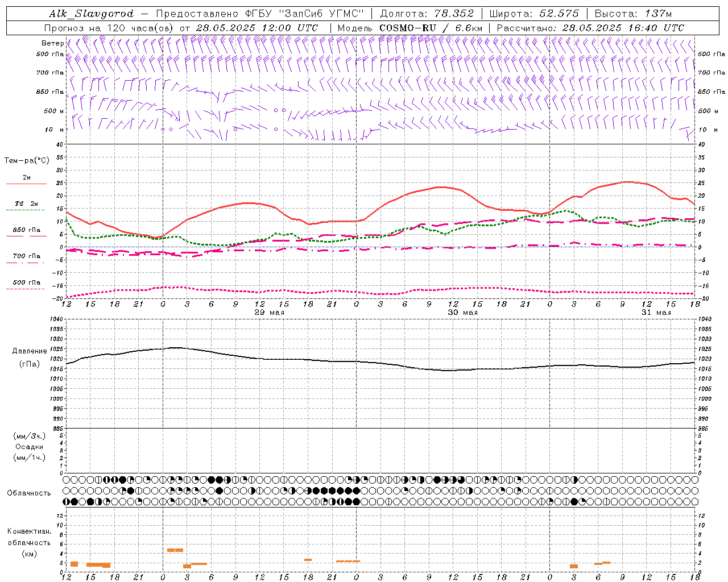Click 'Прогноз на 120 часа(ов)' forecast text

(x=109, y=28)
